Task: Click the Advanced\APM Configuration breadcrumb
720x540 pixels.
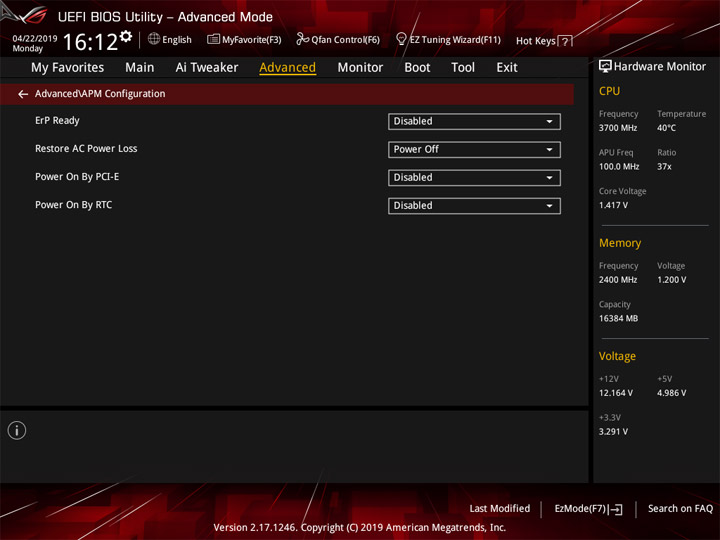Action: (x=100, y=94)
